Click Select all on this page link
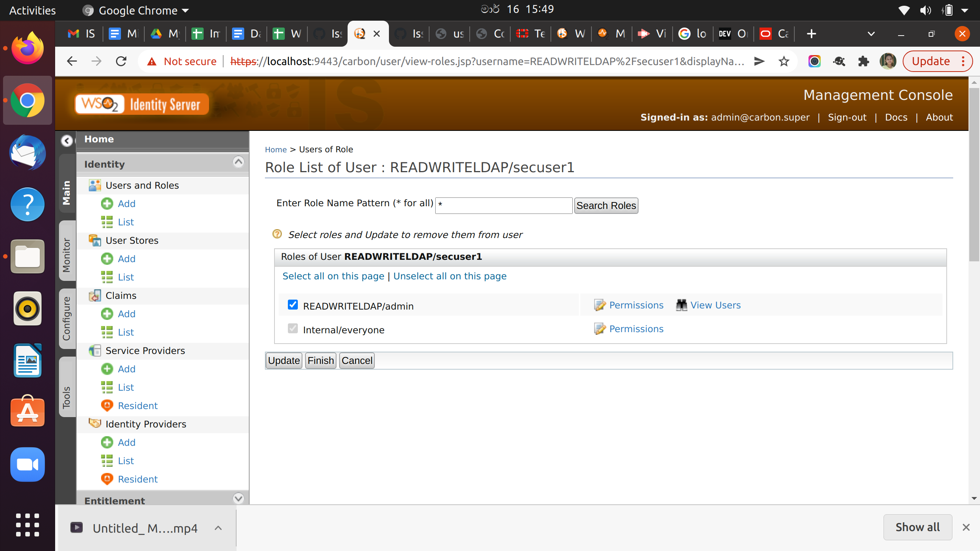The image size is (980, 551). (x=333, y=276)
